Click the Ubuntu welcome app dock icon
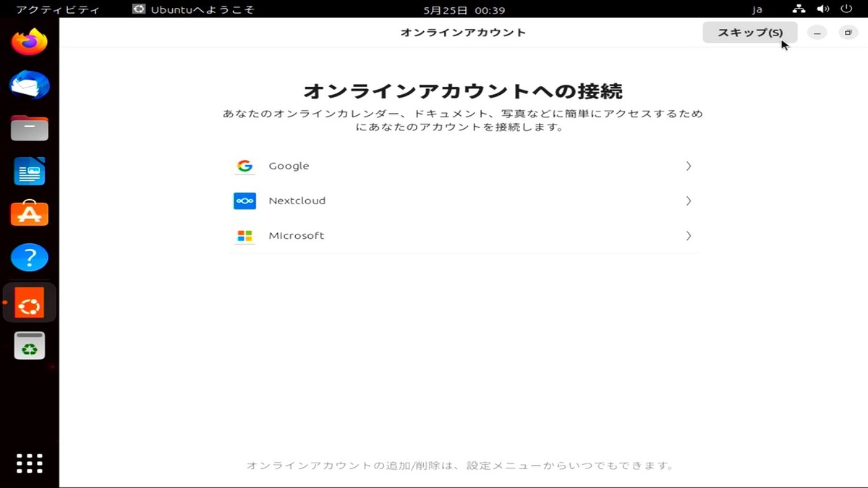The height and width of the screenshot is (488, 868). pos(30,303)
